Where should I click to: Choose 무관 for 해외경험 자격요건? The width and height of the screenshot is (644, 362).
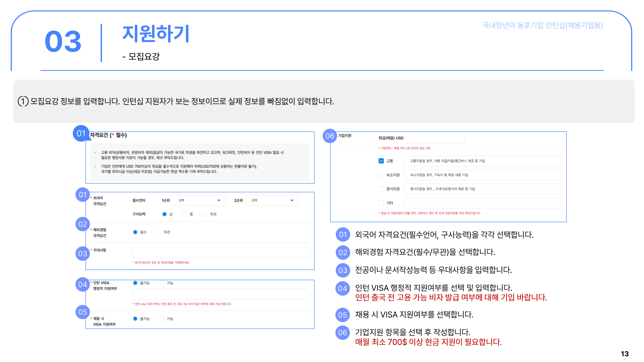[x=159, y=232]
